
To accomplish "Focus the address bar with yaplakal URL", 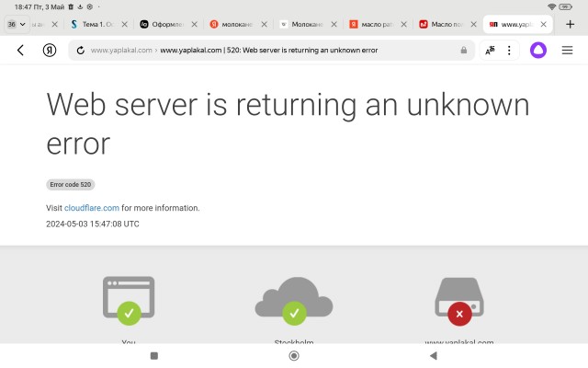I will 270,50.
